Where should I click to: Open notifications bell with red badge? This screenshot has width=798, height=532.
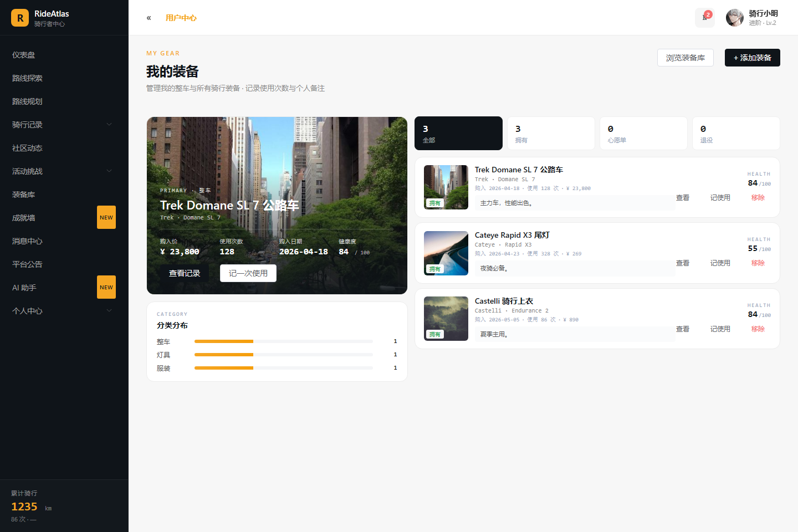[705, 18]
